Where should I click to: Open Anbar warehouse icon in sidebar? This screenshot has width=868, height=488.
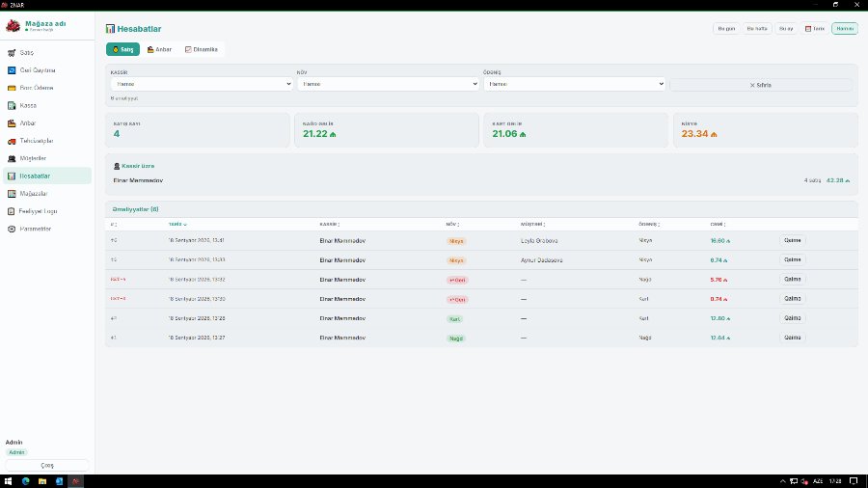coord(11,123)
